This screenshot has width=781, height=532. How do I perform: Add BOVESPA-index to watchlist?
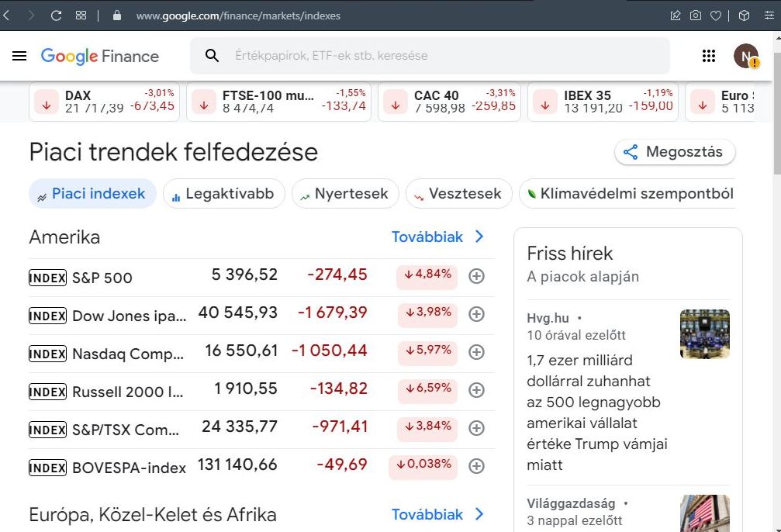point(477,466)
